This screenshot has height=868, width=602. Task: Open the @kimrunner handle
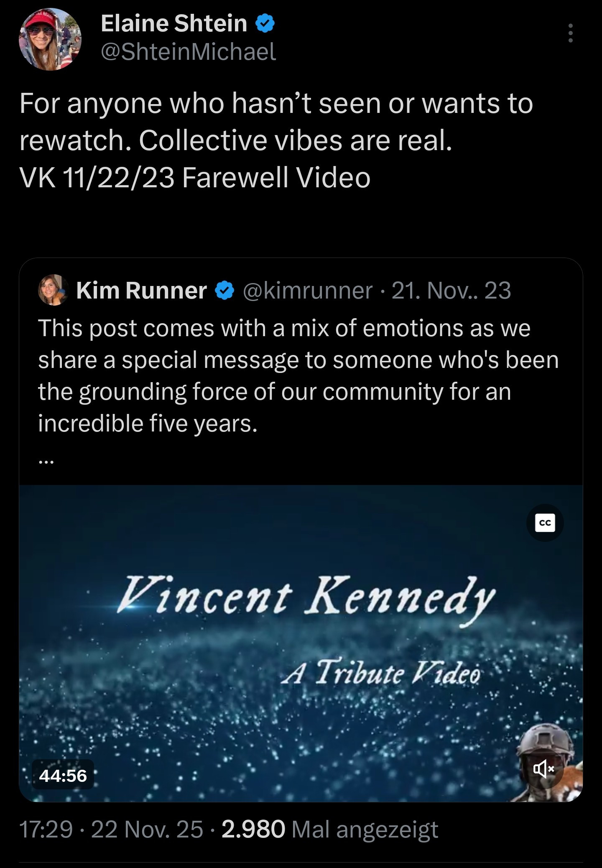pos(307,291)
